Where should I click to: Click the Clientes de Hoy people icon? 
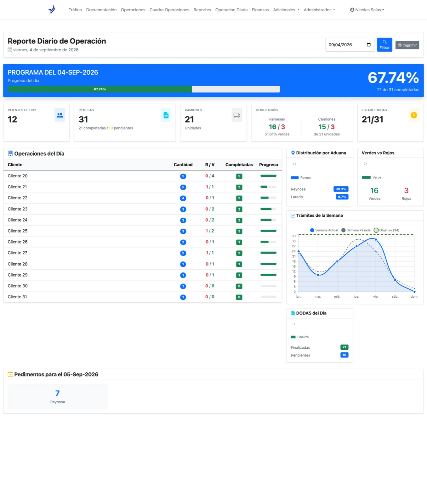pyautogui.click(x=60, y=115)
